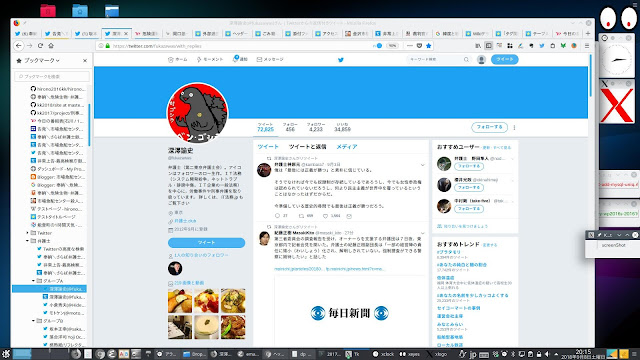This screenshot has height=360, width=640.
Task: Open a new browser tab with plus
Action: (x=588, y=33)
